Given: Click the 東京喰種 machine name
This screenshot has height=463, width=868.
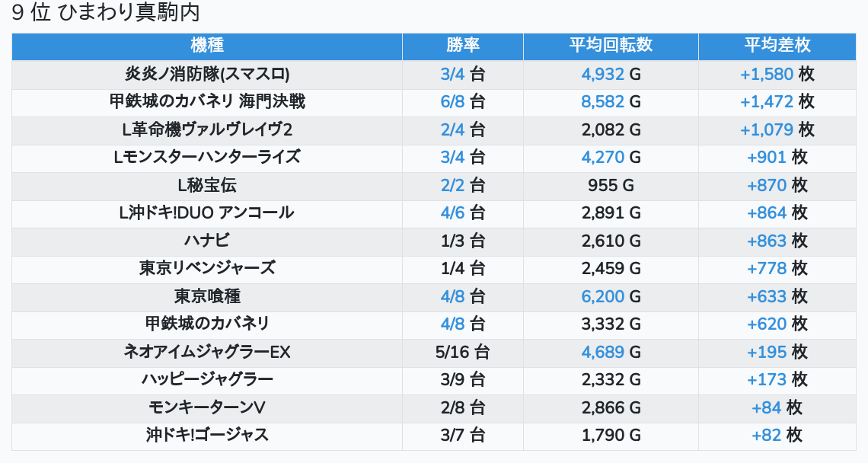Looking at the screenshot, I should tap(207, 297).
